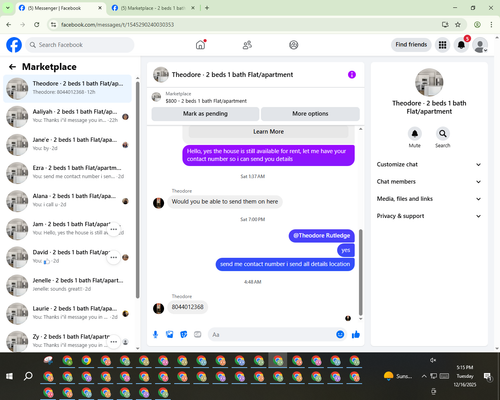Image resolution: width=500 pixels, height=400 pixels.
Task: Open the Alana conversation
Action: click(x=67, y=201)
